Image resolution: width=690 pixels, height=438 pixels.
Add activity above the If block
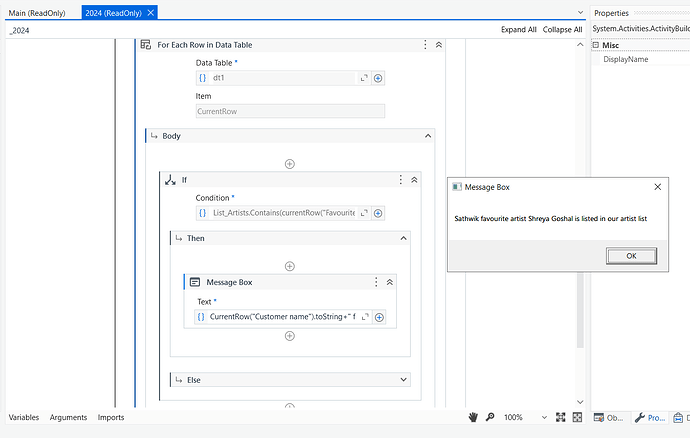click(290, 164)
